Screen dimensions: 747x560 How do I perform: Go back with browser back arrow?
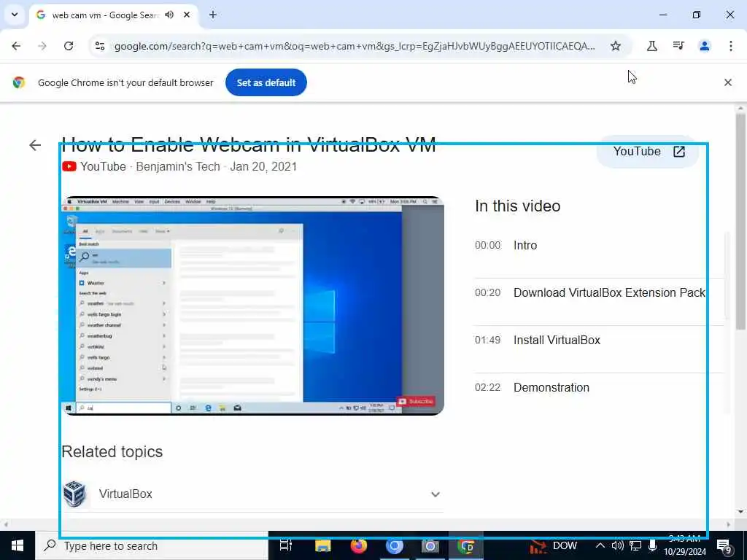click(x=16, y=46)
